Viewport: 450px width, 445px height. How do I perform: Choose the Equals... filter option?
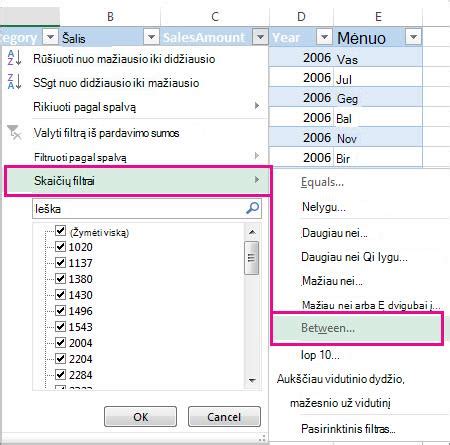click(x=322, y=182)
